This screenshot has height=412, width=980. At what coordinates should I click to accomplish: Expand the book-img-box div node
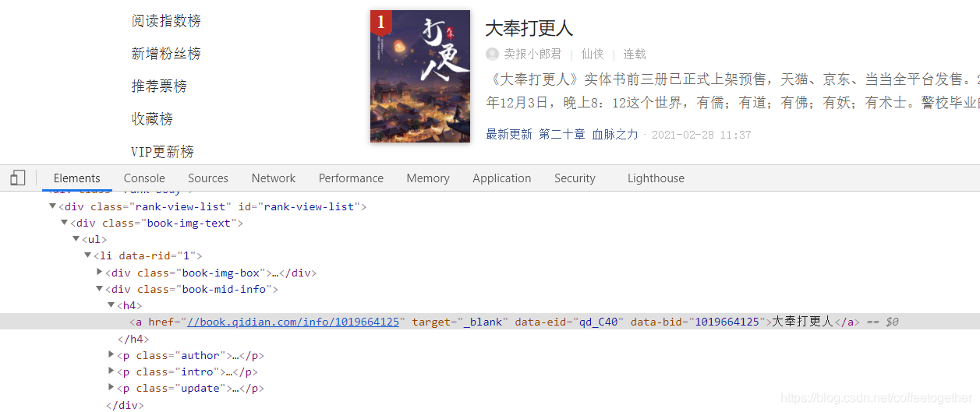point(100,273)
